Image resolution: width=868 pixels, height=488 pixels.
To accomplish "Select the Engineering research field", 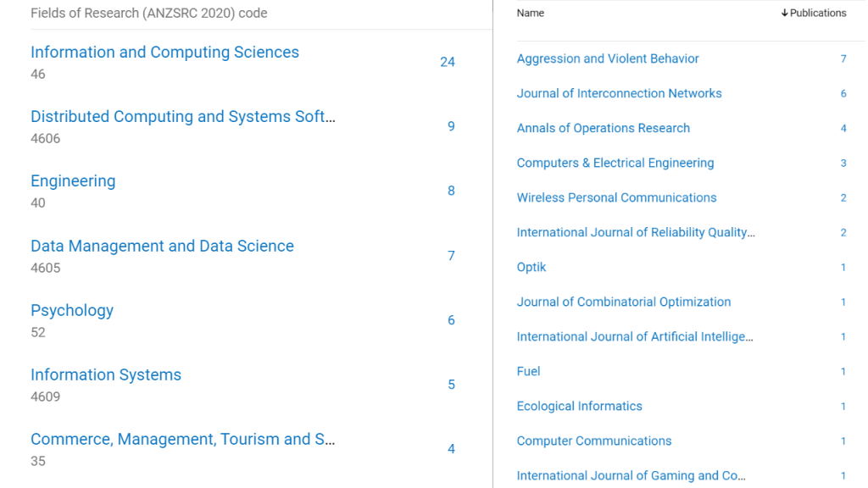I will point(73,181).
